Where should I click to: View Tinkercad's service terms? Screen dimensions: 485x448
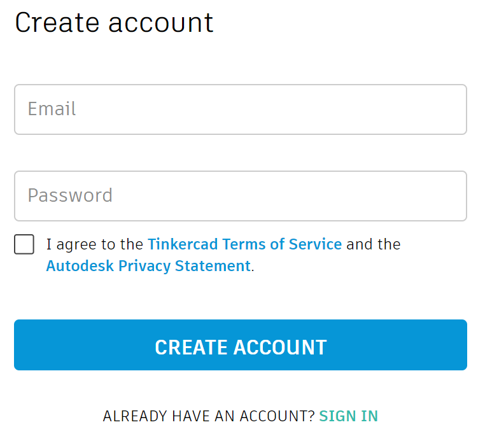pyautogui.click(x=244, y=244)
